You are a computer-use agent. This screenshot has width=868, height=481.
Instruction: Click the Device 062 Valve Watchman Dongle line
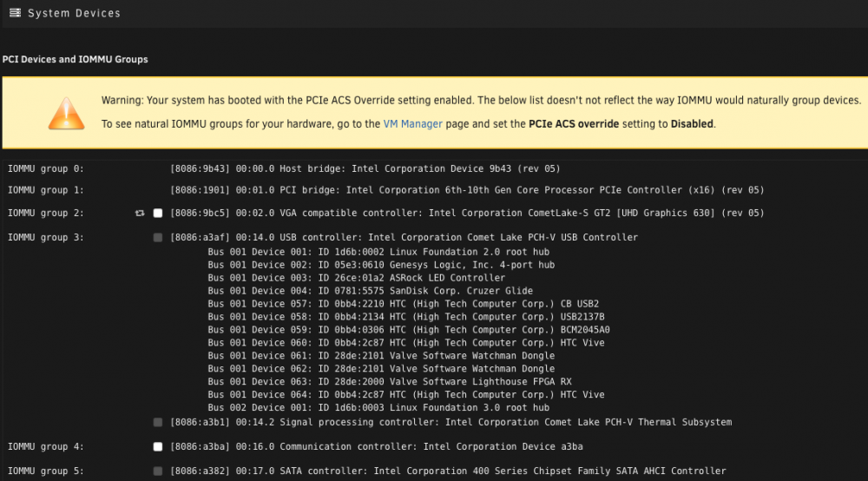pos(381,369)
